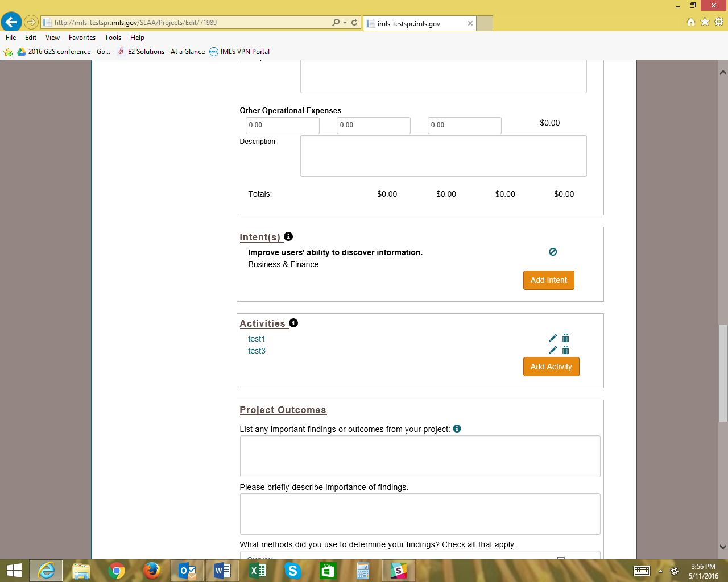Open the info icon beside Activities

(x=293, y=323)
